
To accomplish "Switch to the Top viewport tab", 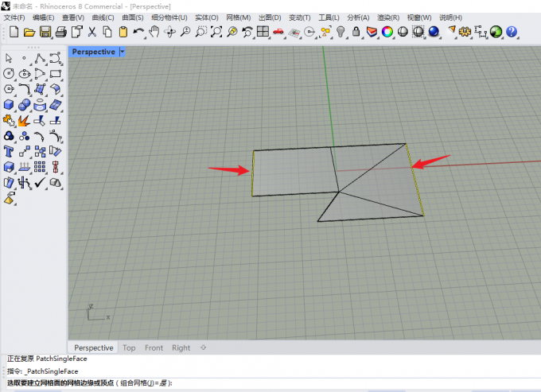I will [129, 347].
